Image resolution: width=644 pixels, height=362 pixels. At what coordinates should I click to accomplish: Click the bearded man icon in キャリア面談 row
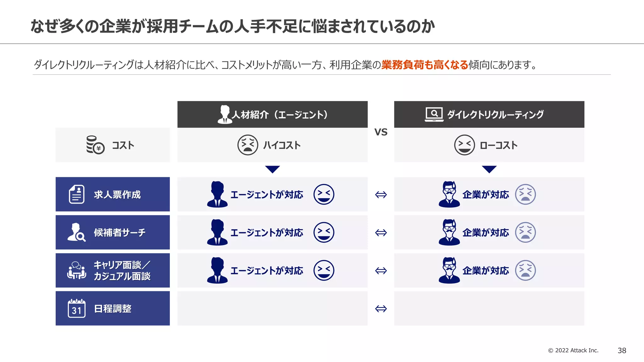coord(449,270)
